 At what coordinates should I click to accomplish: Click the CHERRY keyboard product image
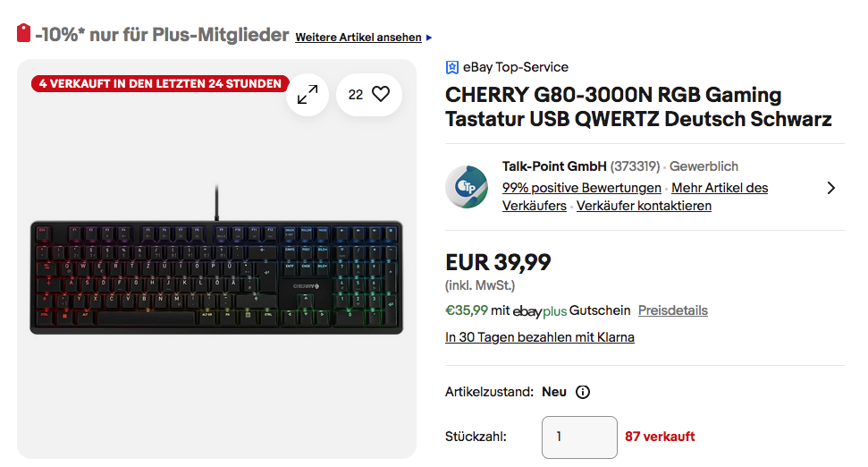(216, 276)
